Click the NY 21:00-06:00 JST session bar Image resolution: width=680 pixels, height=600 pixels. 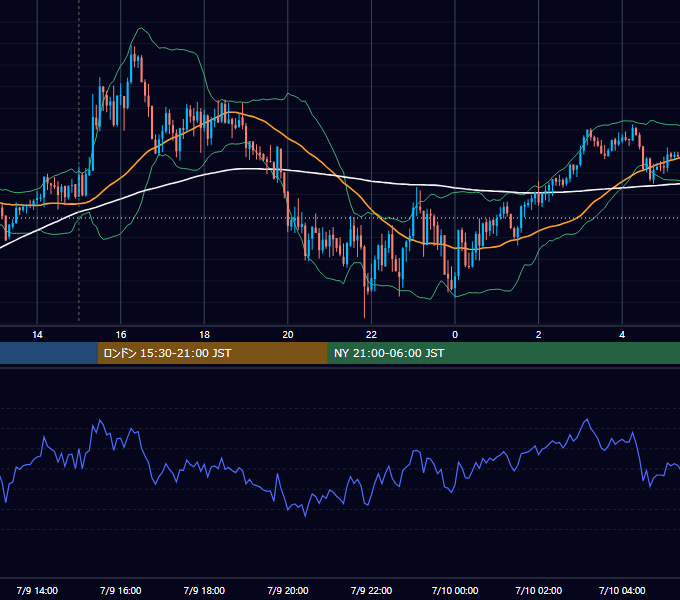(x=503, y=353)
